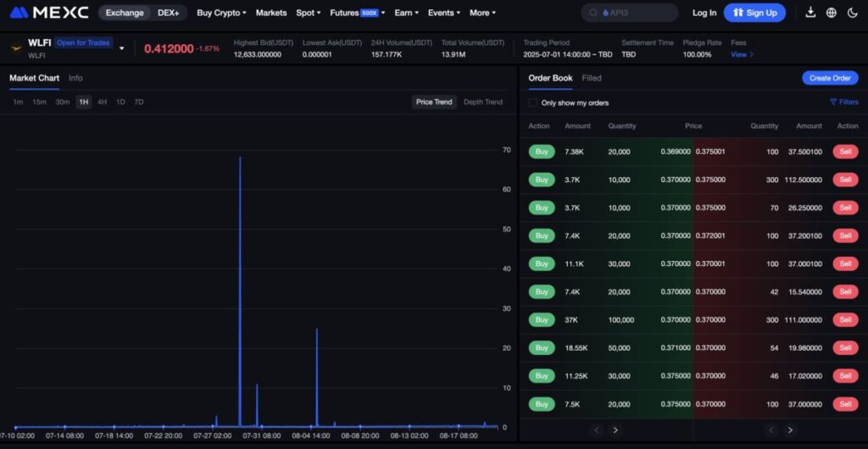Click the Pledge Rate value 100.00%
Image resolution: width=868 pixels, height=449 pixels.
[x=697, y=54]
